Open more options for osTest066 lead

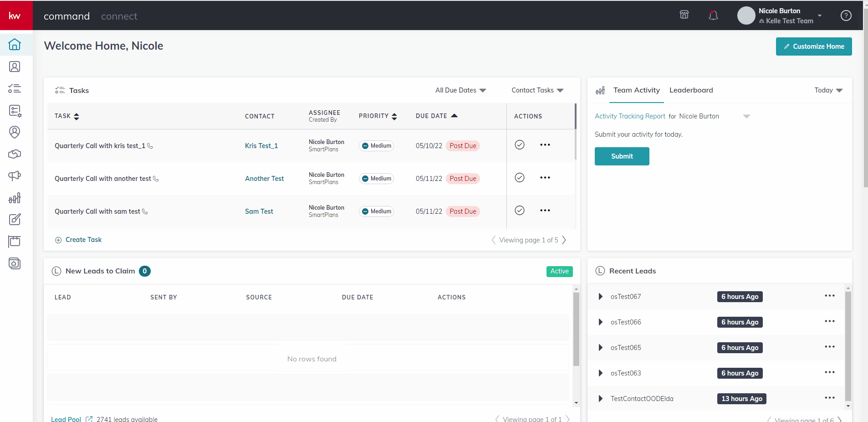click(830, 321)
